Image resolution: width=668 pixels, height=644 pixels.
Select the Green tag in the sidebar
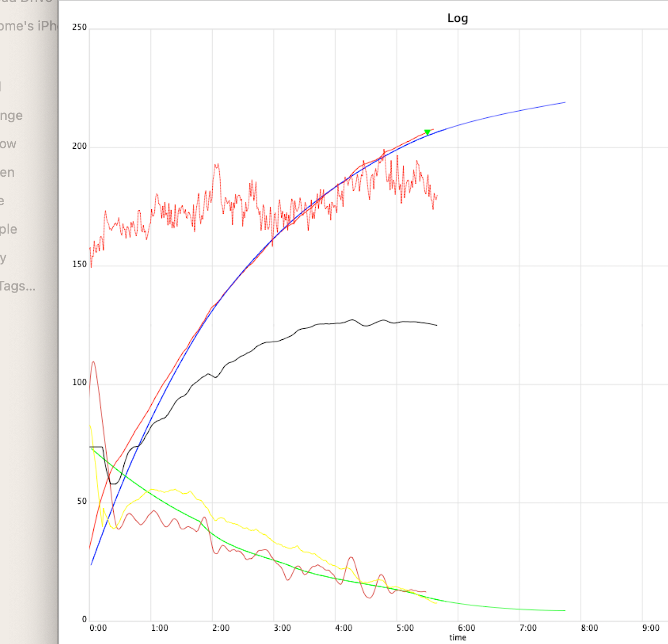7,172
